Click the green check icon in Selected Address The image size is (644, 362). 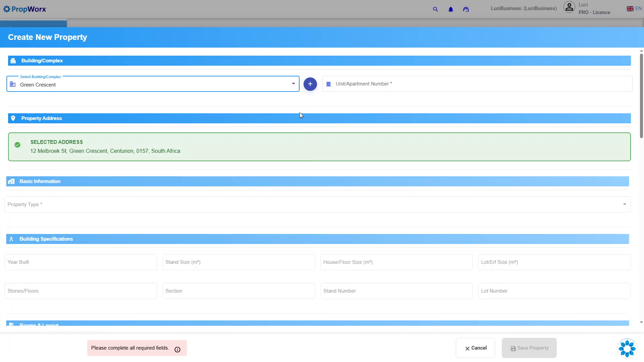click(17, 145)
